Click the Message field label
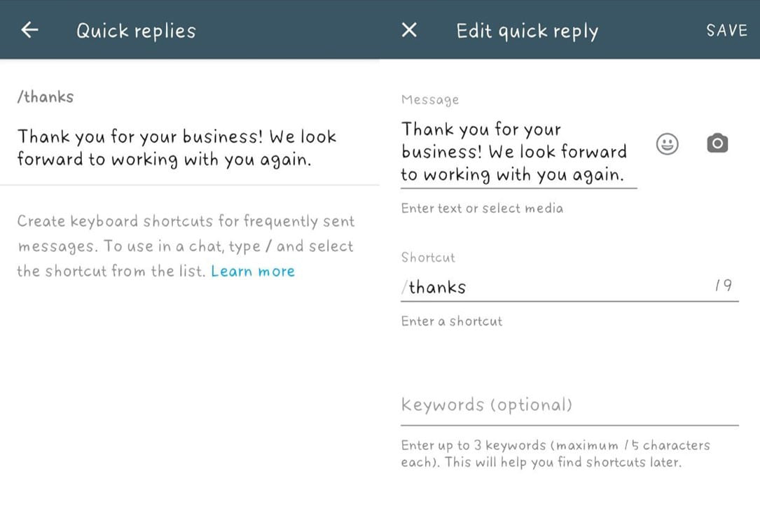The width and height of the screenshot is (760, 532). click(430, 100)
